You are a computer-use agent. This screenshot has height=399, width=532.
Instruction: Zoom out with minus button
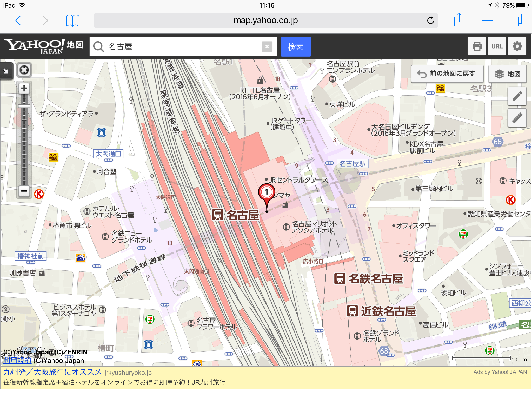pyautogui.click(x=24, y=191)
